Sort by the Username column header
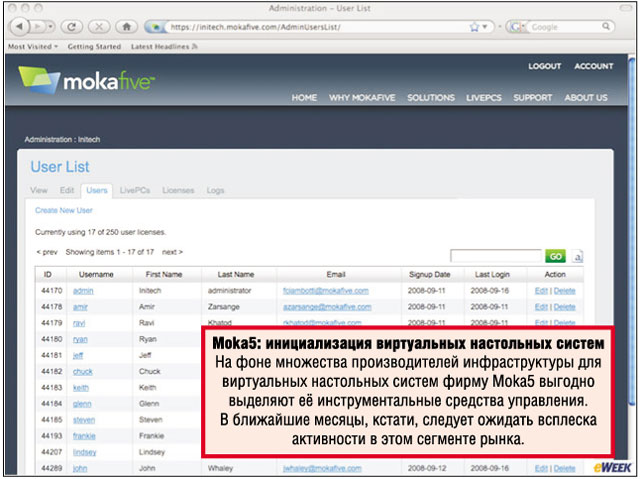640x479 pixels. point(96,275)
